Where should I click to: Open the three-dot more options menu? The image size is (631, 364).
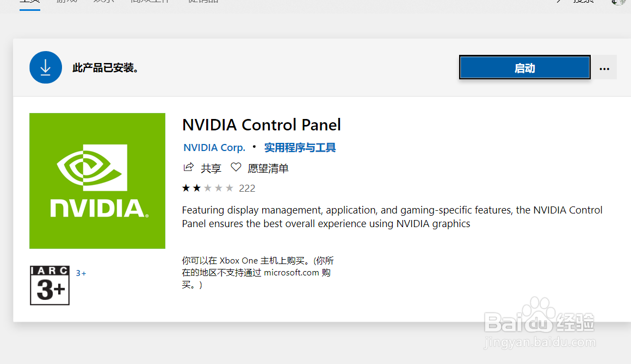pyautogui.click(x=604, y=68)
